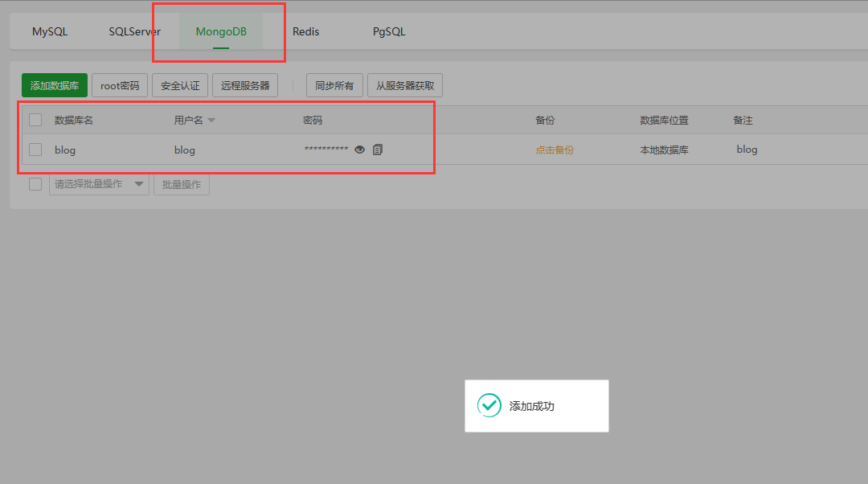Click the 本地数据库 location cell

pyautogui.click(x=665, y=150)
